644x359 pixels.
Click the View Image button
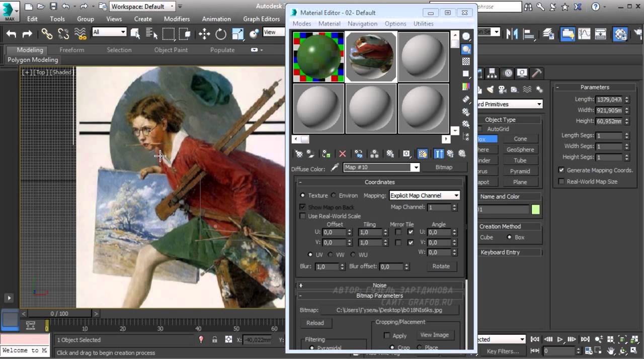434,335
